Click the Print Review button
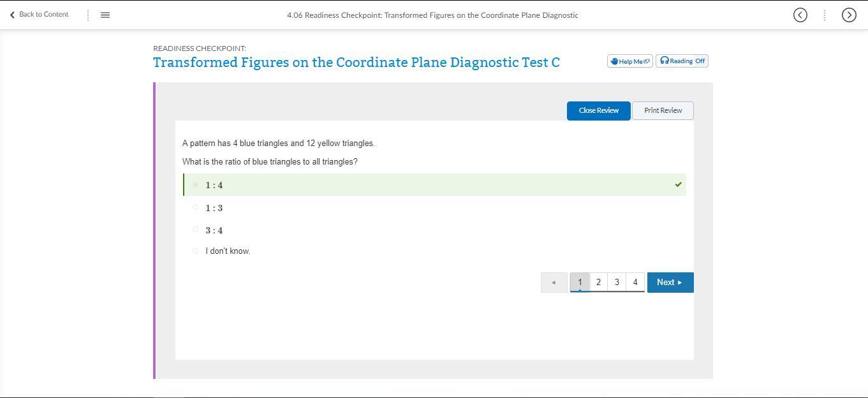This screenshot has width=868, height=398. point(663,110)
